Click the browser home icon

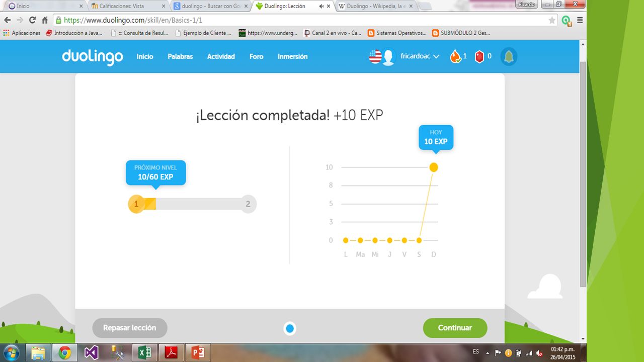click(45, 20)
